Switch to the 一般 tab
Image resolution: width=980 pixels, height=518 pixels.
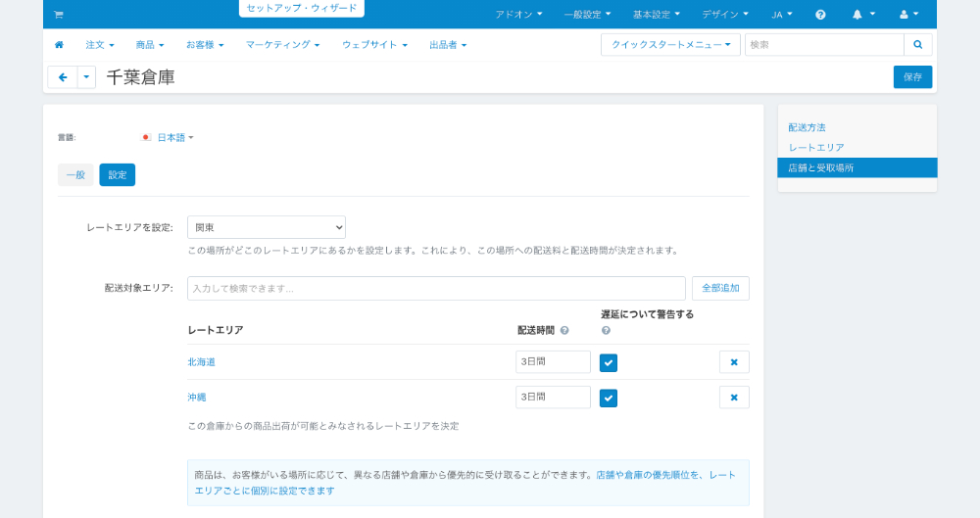(x=75, y=175)
